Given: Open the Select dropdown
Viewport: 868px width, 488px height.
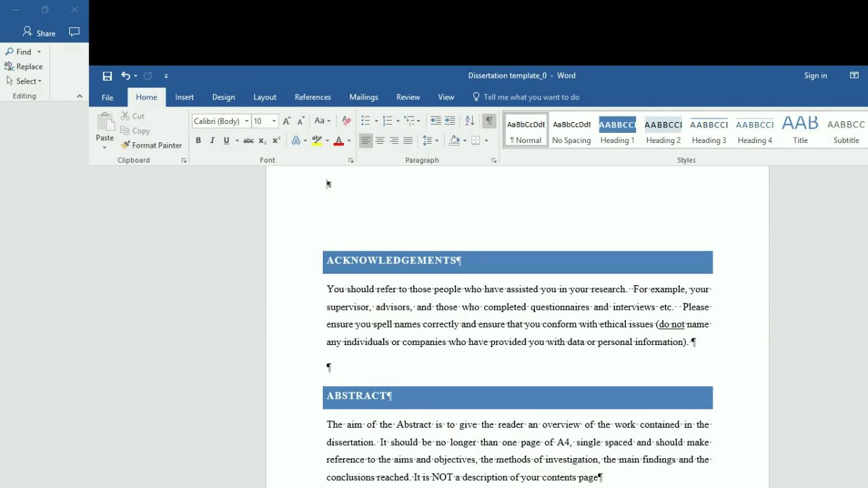Looking at the screenshot, I should pyautogui.click(x=24, y=81).
